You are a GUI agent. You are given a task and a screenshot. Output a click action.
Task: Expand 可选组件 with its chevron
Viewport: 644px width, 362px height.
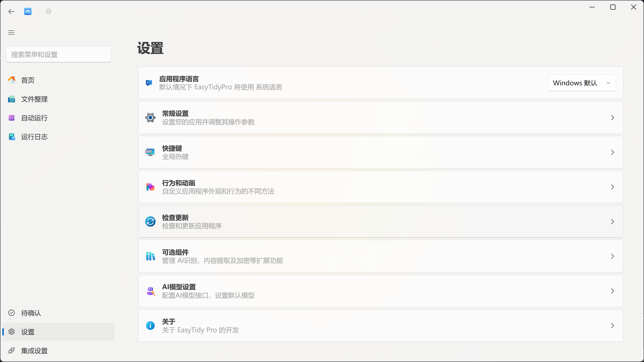click(x=612, y=256)
